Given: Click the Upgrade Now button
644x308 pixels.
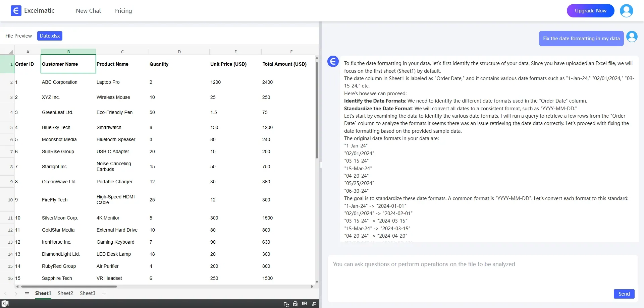Looking at the screenshot, I should pyautogui.click(x=590, y=11).
